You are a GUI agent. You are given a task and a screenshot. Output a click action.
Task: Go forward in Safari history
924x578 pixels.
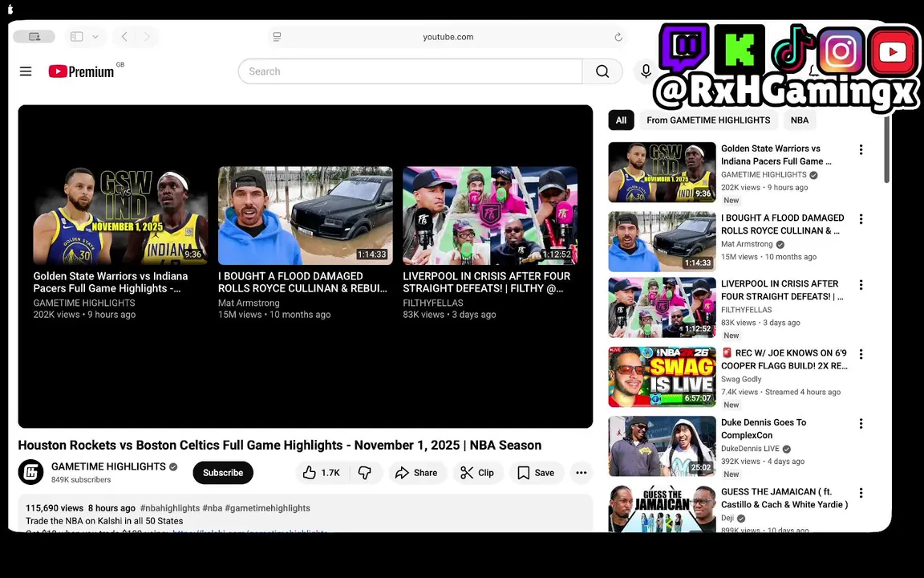(x=147, y=37)
